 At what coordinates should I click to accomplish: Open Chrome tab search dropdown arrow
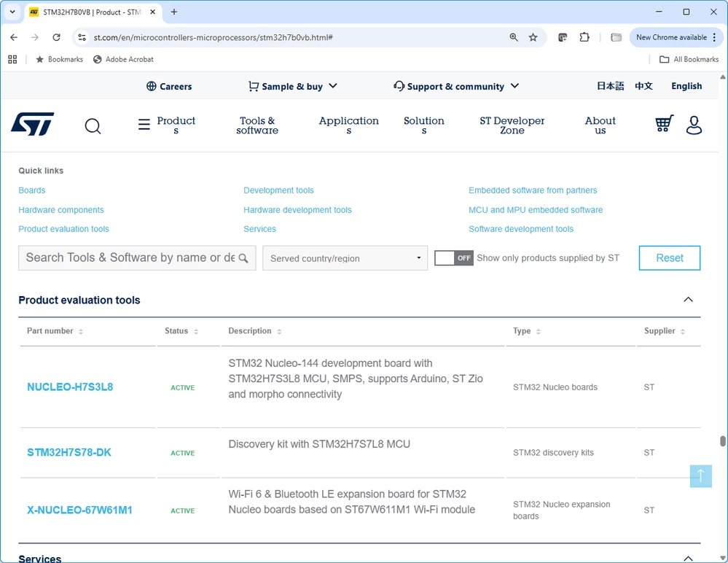coord(12,12)
